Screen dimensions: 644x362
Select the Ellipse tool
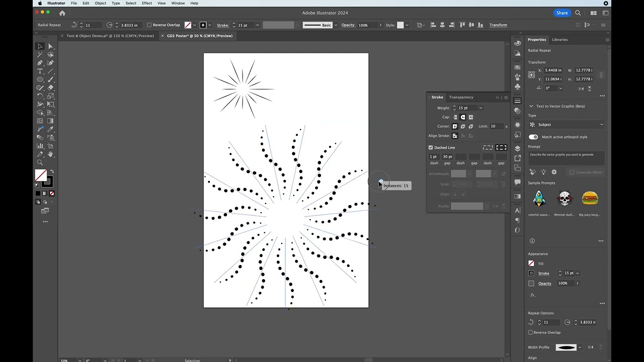pos(40,79)
